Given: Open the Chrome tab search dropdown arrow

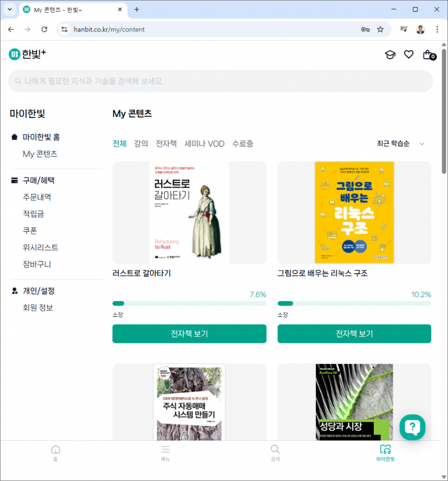Looking at the screenshot, I should pos(10,10).
